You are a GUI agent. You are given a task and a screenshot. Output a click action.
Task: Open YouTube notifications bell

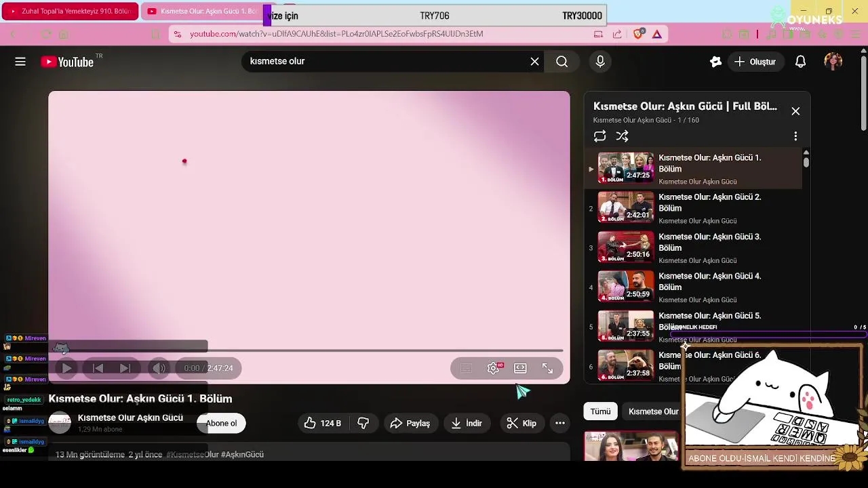(x=800, y=62)
